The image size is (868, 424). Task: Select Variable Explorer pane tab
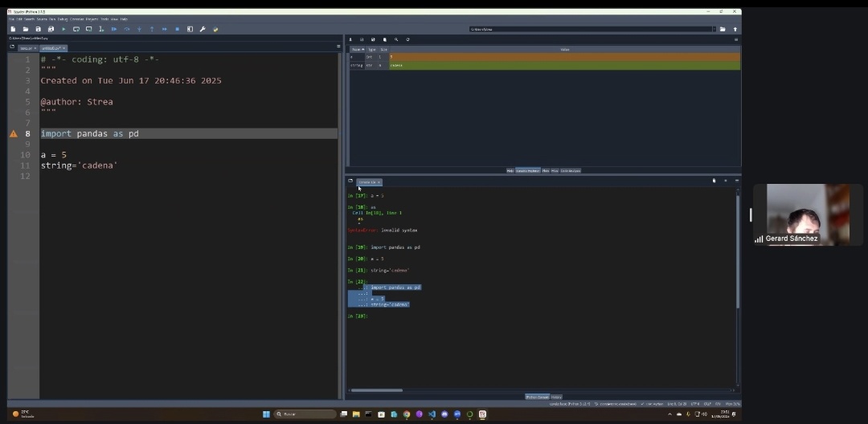pyautogui.click(x=527, y=171)
